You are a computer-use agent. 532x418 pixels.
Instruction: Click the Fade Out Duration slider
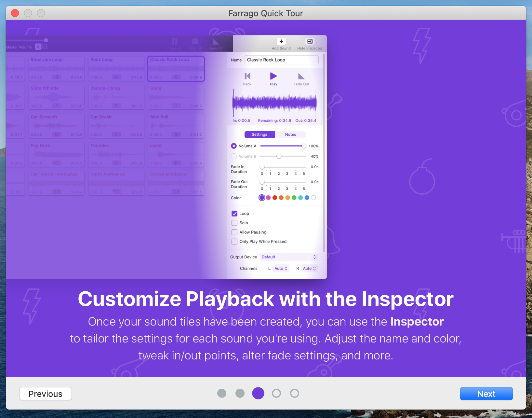pyautogui.click(x=283, y=182)
